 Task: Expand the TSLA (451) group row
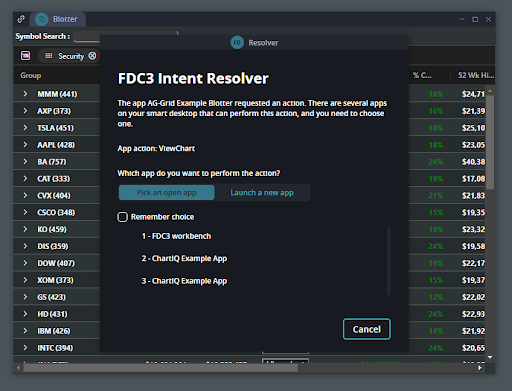coord(25,128)
